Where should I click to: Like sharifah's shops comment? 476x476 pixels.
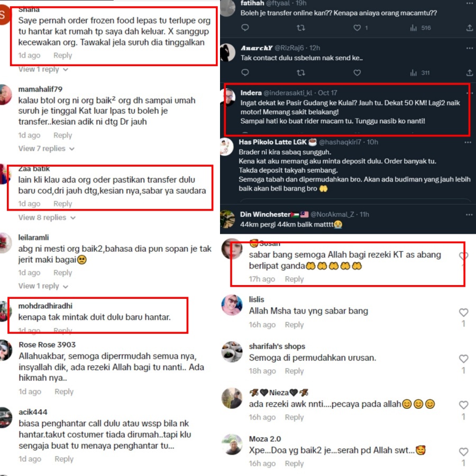point(463,359)
